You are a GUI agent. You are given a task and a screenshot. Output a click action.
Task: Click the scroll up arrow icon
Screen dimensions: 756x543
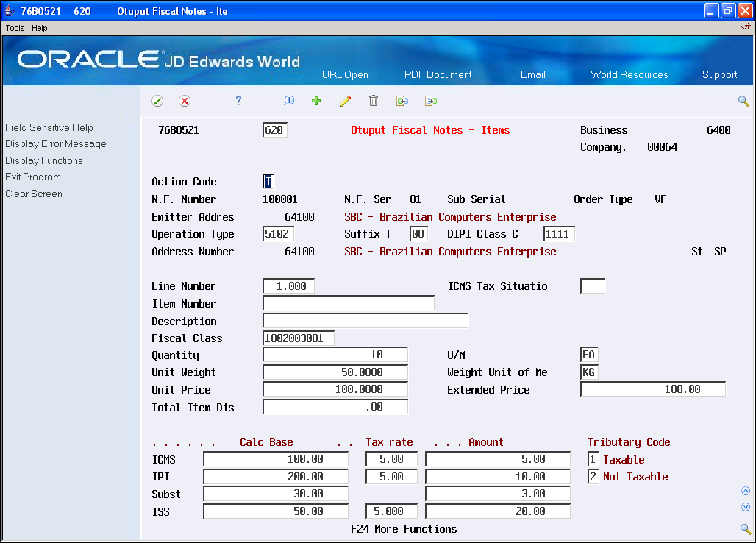tap(746, 491)
